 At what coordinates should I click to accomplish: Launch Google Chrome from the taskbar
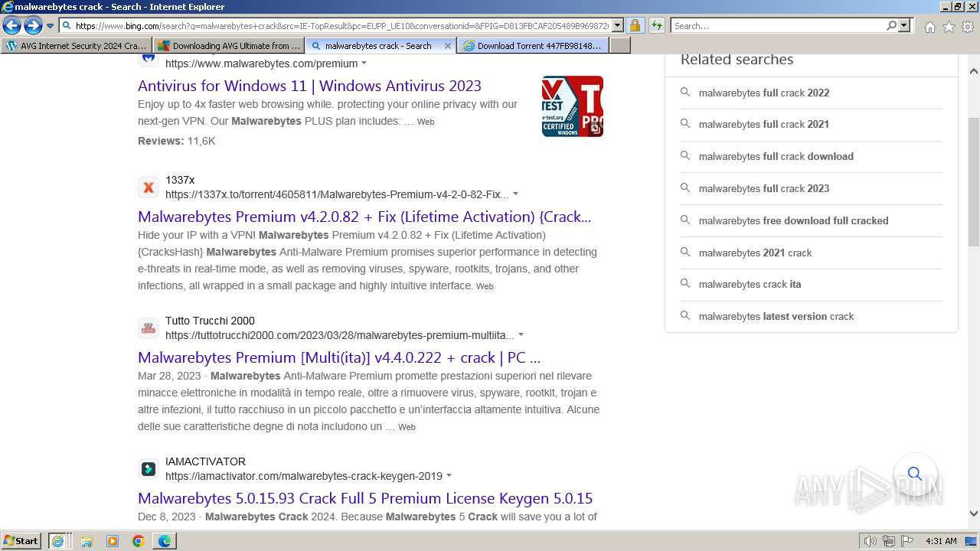(x=139, y=541)
